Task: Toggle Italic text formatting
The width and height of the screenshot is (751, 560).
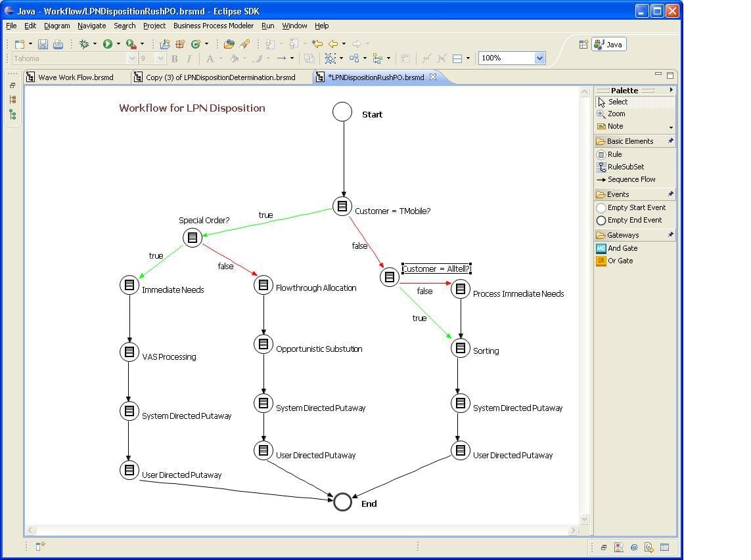Action: [x=189, y=58]
